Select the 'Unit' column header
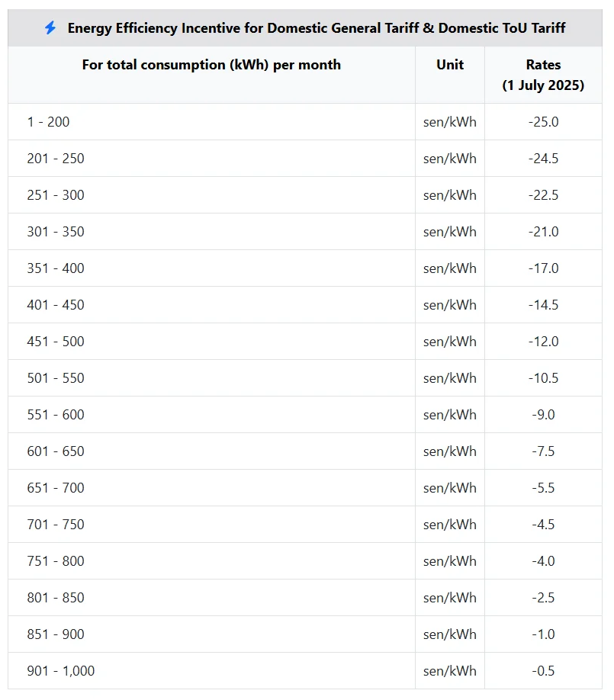 (x=450, y=65)
